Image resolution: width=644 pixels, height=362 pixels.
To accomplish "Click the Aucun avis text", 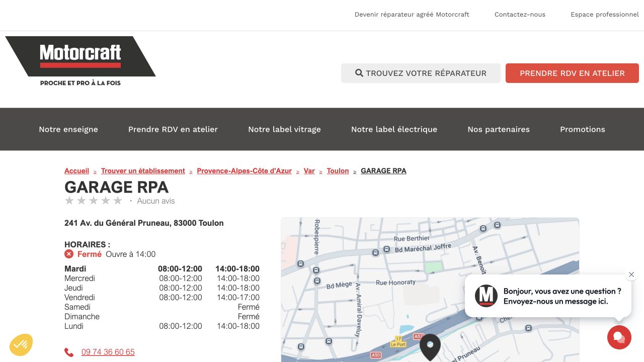I will [156, 201].
